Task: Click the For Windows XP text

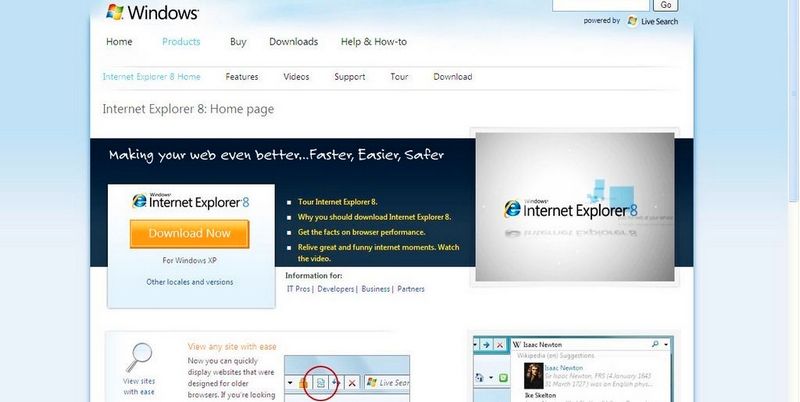Action: 190,260
